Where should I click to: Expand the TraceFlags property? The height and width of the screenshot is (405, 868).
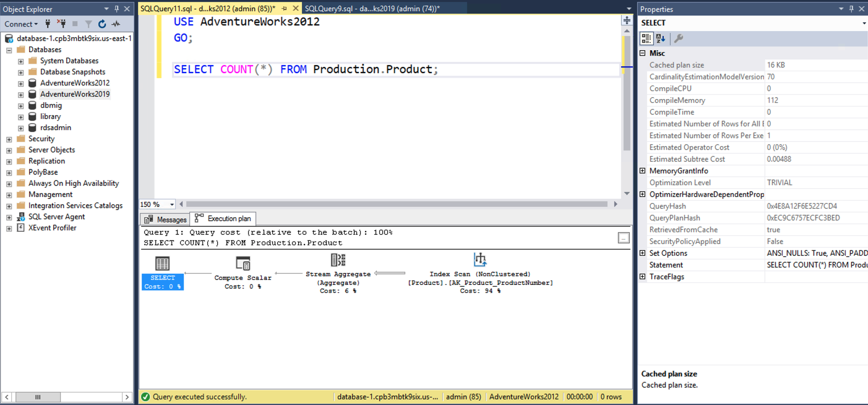(642, 277)
